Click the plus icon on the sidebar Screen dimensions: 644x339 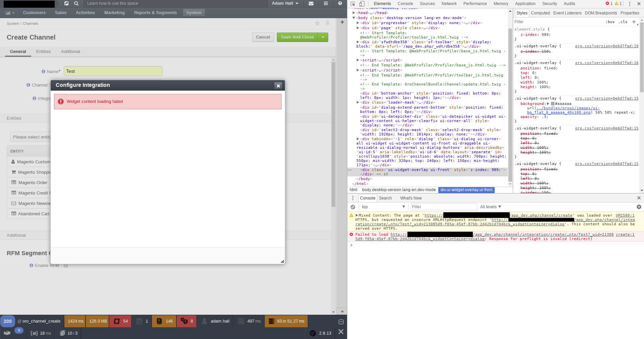[x=342, y=22]
